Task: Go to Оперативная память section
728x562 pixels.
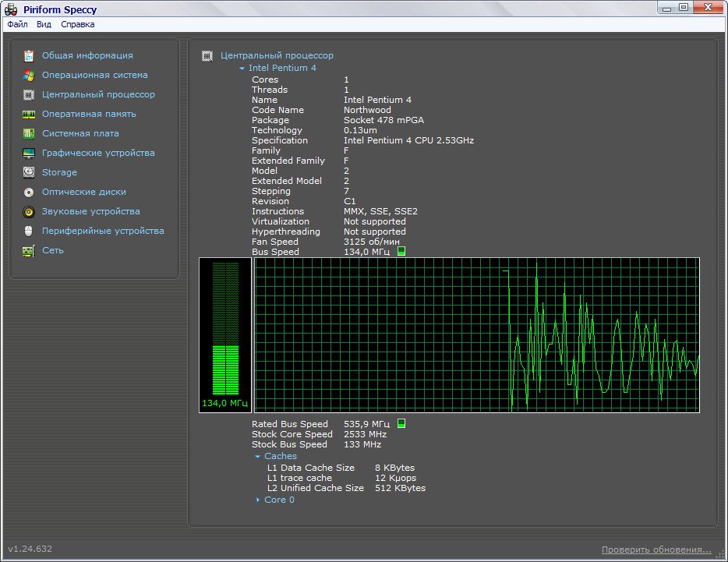Action: [x=89, y=114]
